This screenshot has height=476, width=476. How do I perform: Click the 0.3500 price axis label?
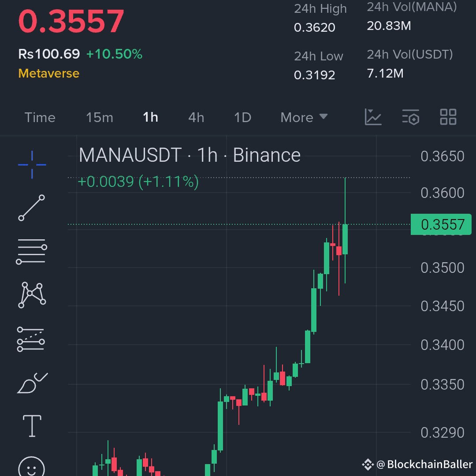click(x=443, y=268)
